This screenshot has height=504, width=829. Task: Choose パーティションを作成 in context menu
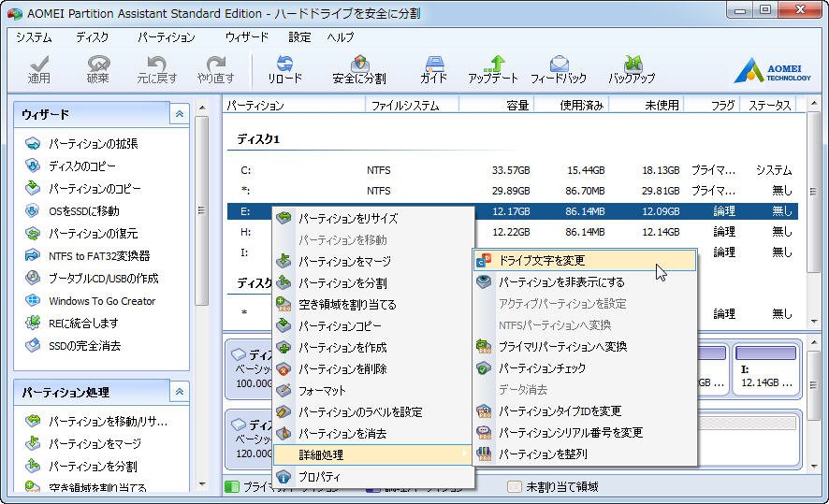(373, 348)
